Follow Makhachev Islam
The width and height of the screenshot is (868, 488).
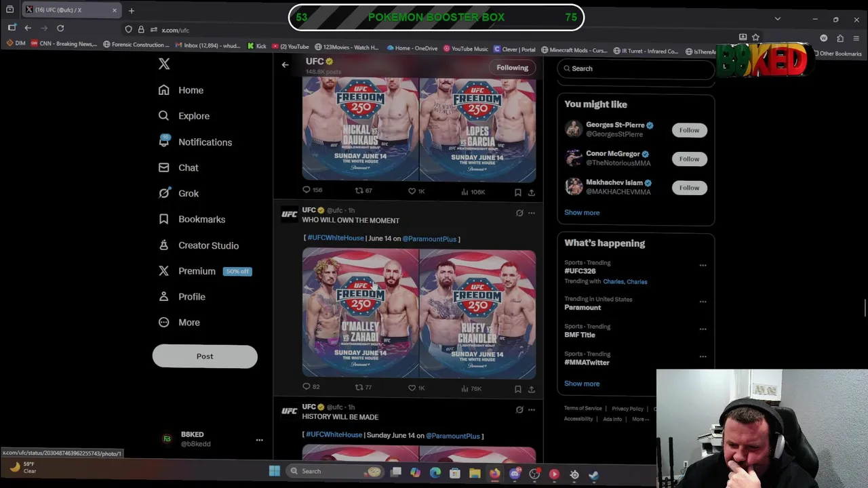[689, 188]
